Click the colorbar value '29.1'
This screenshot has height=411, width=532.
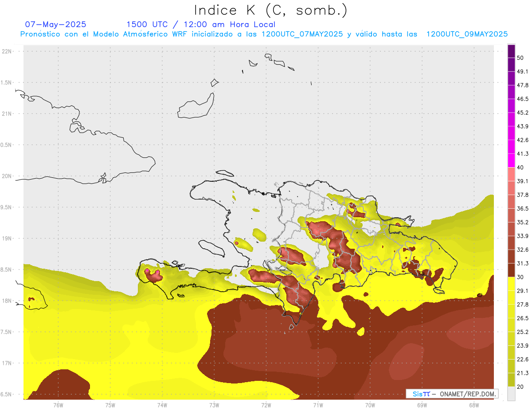(523, 290)
